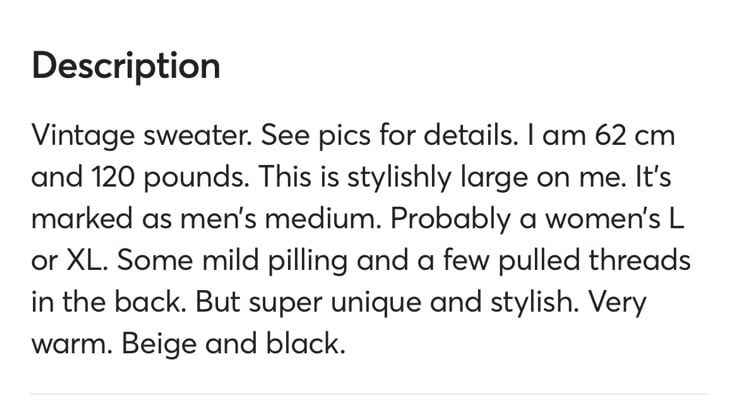Image resolution: width=739 pixels, height=419 pixels.
Task: Click the words "large on me"
Action: [543, 178]
